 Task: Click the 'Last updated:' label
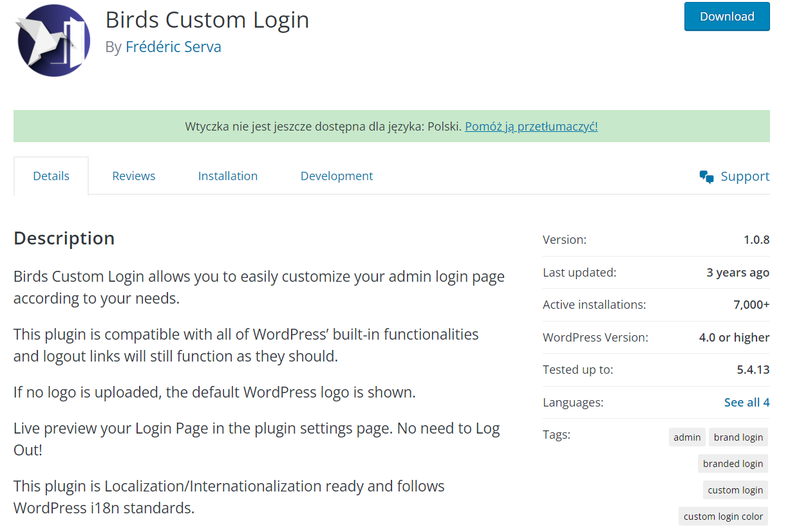[x=579, y=272]
